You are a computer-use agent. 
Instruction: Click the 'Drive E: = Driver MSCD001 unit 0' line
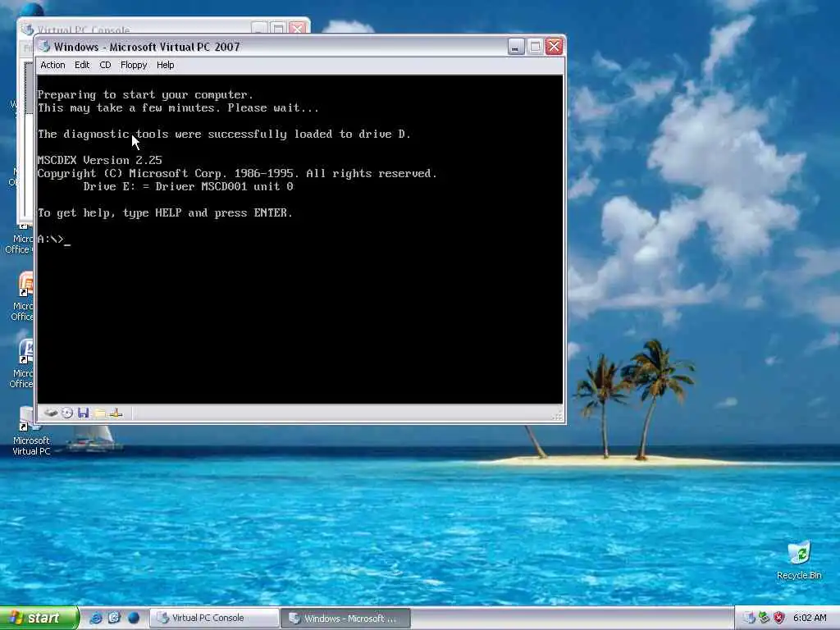point(188,186)
